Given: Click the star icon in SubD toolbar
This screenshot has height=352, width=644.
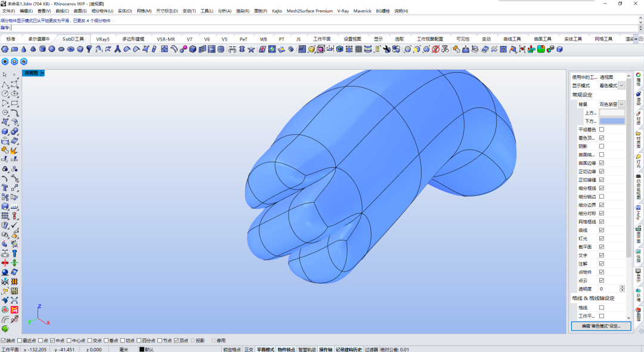Looking at the screenshot, I should [251, 50].
